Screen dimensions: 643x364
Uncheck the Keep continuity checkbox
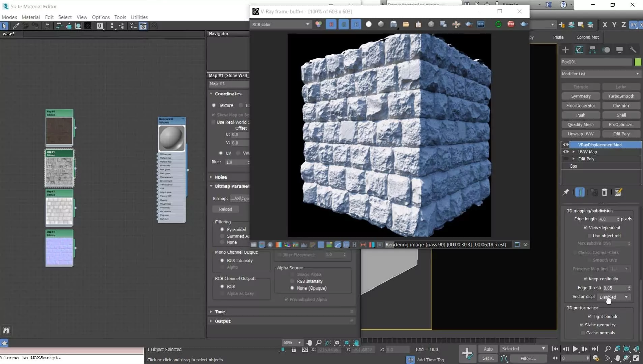(x=586, y=279)
